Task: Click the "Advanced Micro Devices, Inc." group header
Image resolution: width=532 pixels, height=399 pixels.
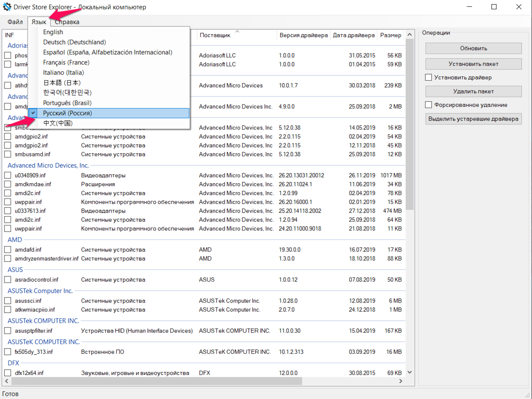Action: (48, 166)
